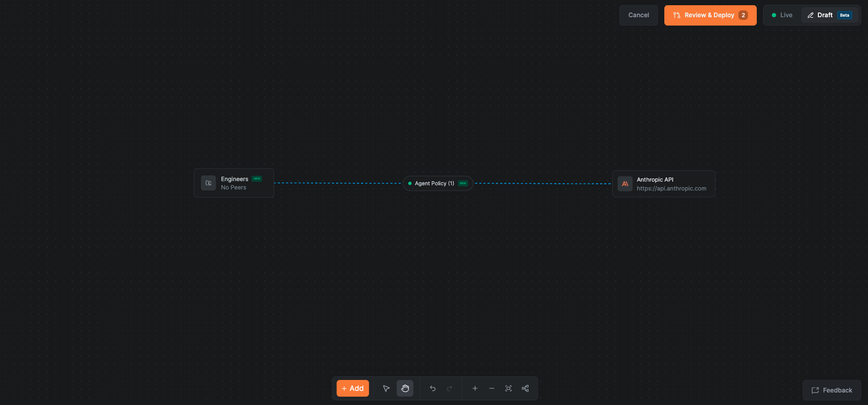Screen dimensions: 868x405
Task: Fit the diagram to the view
Action: click(x=508, y=388)
